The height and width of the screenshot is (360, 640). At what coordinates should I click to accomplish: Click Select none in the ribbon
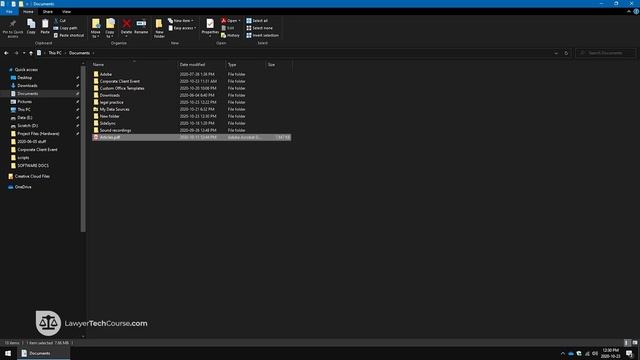[259, 28]
